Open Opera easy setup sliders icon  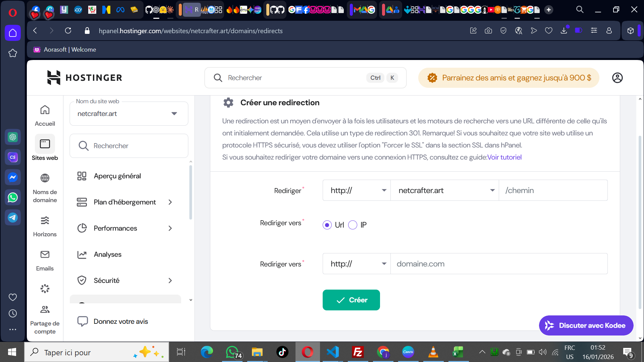(594, 31)
